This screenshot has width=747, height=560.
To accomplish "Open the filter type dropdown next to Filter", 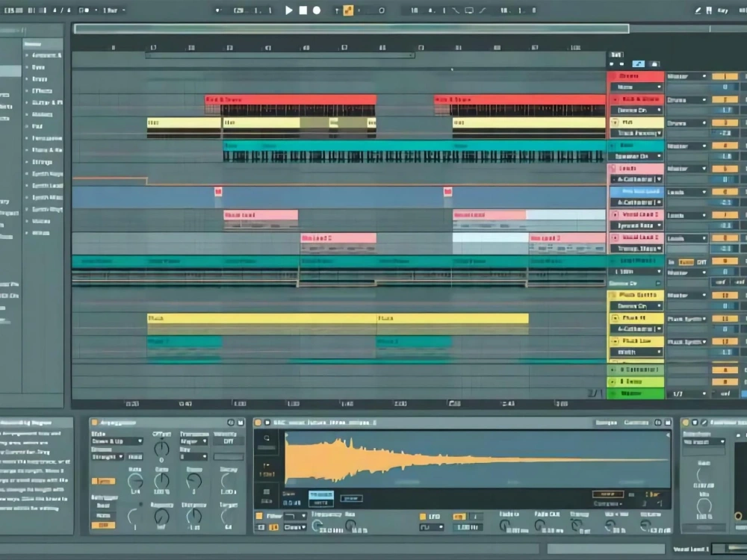I will coord(295,516).
